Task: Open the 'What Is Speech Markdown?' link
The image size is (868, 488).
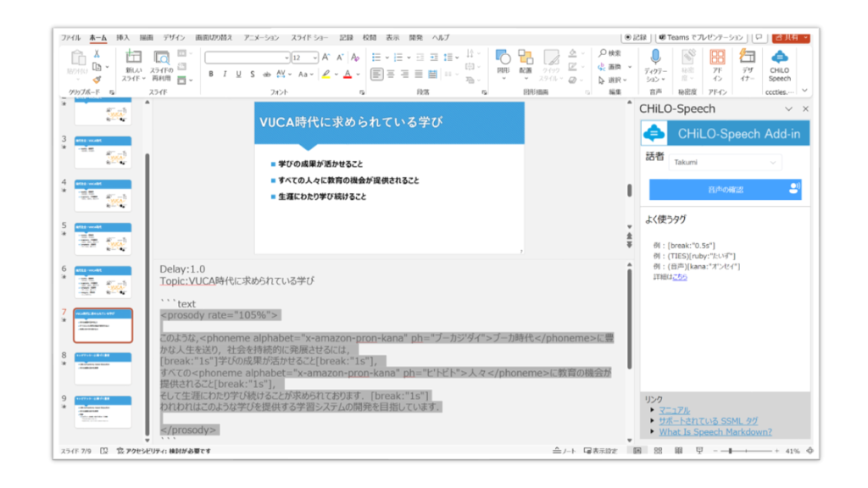Action: click(x=715, y=432)
